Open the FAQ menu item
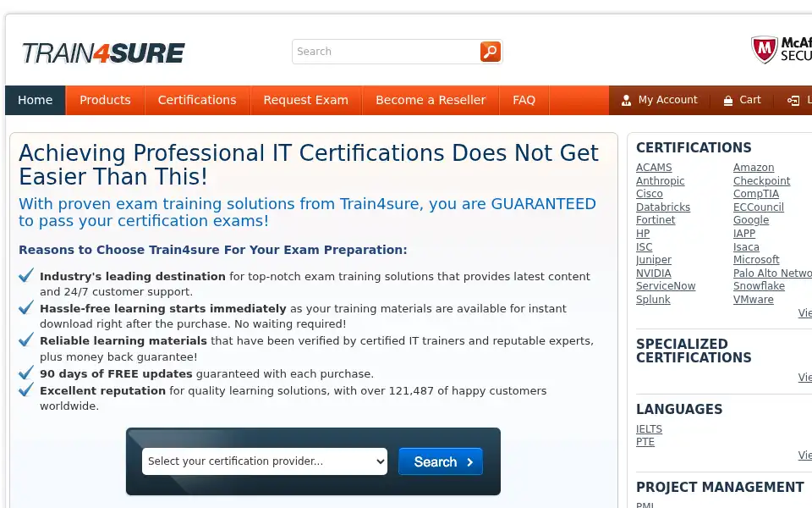 pos(524,100)
